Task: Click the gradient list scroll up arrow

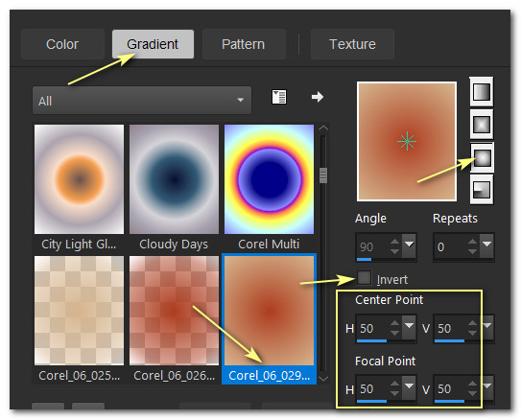Action: (x=323, y=128)
